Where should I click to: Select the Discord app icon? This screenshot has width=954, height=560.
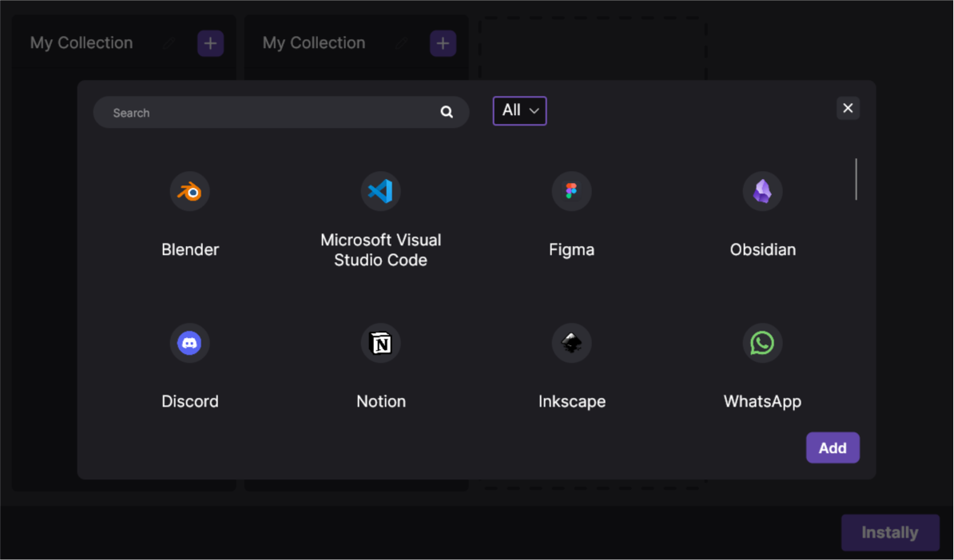coord(190,343)
